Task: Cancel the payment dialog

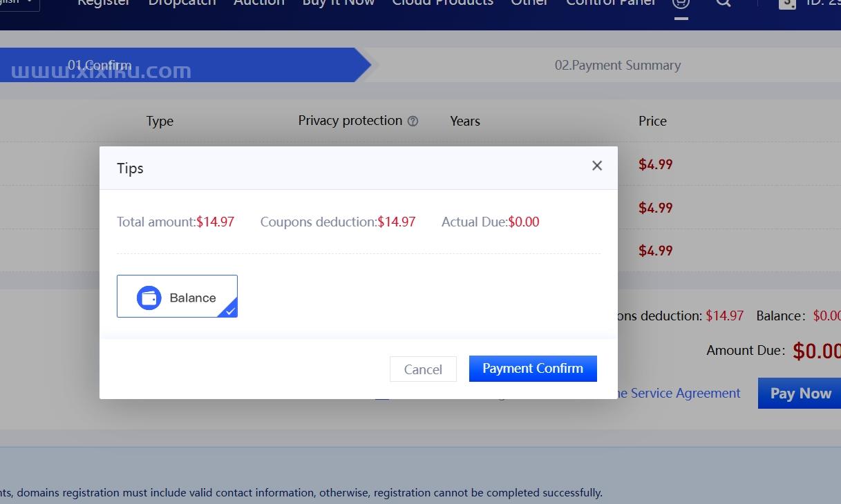Action: (423, 369)
